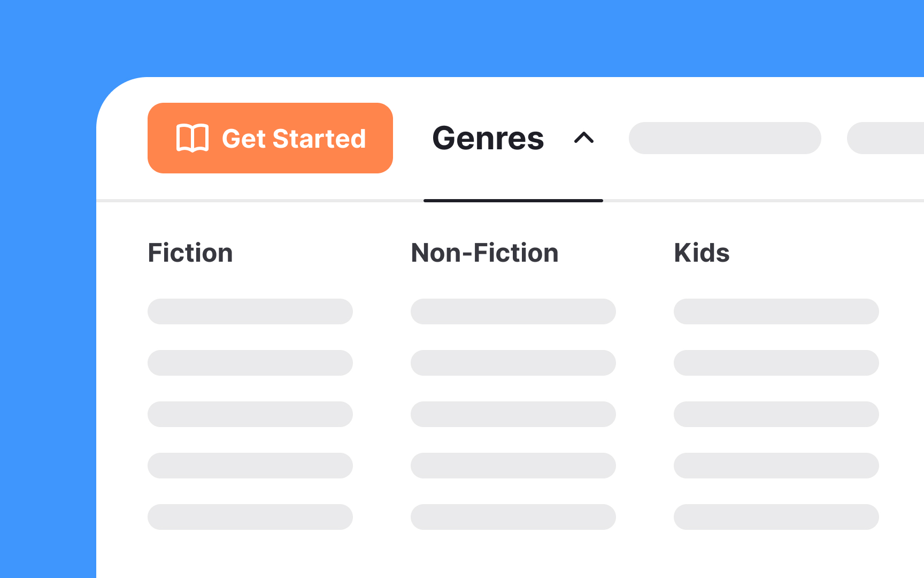Screen dimensions: 924x578
Task: Select the placeholder nav item beside Genres chevron
Action: [x=725, y=138]
